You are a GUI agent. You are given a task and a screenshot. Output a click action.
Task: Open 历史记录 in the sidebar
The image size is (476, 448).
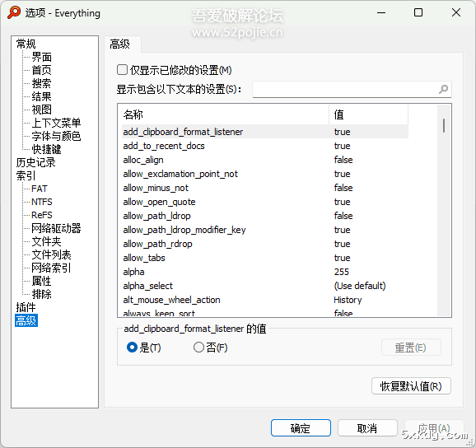coord(35,163)
